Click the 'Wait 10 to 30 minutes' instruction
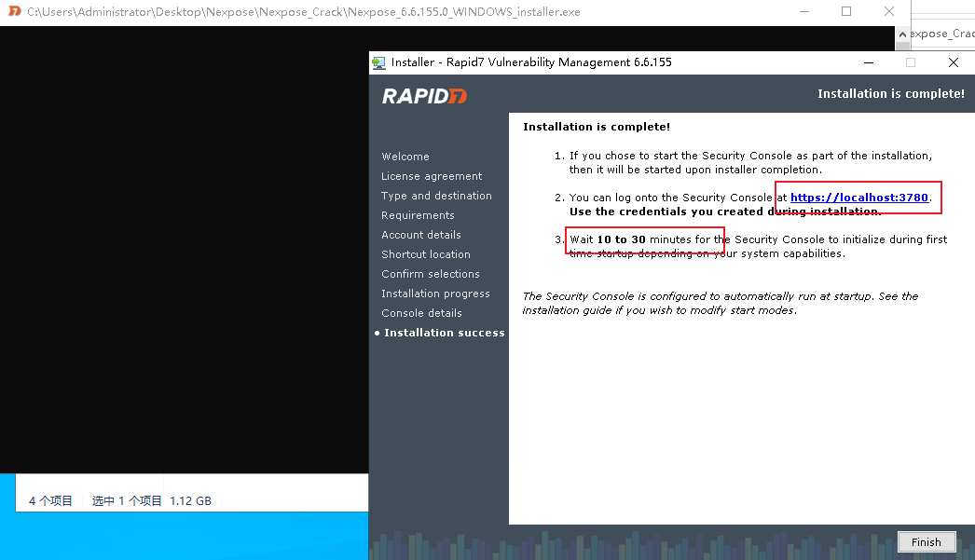The height and width of the screenshot is (560, 975). tap(758, 246)
